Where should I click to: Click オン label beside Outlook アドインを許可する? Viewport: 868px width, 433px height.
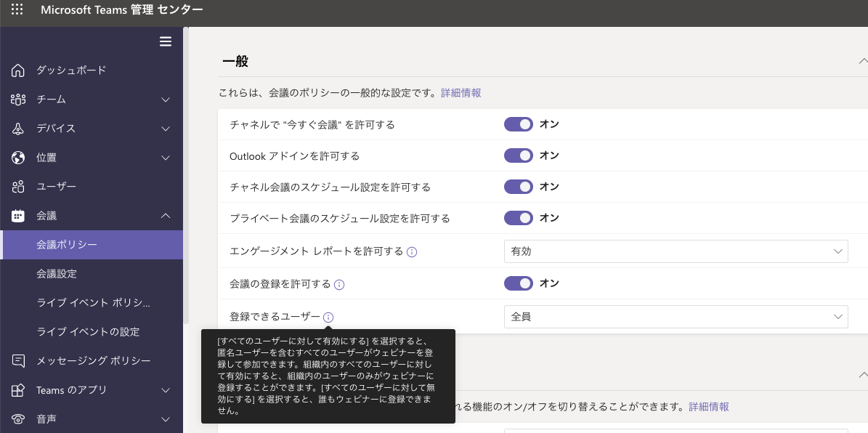tap(549, 155)
